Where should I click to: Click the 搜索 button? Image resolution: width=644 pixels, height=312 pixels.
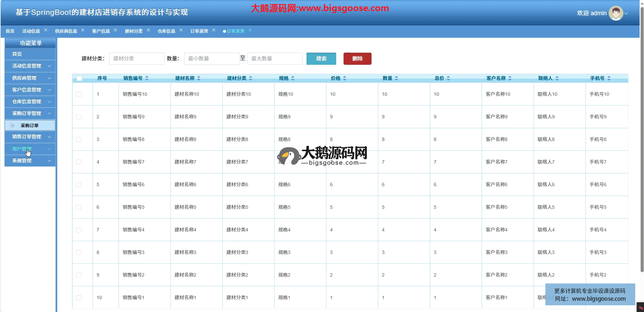321,59
